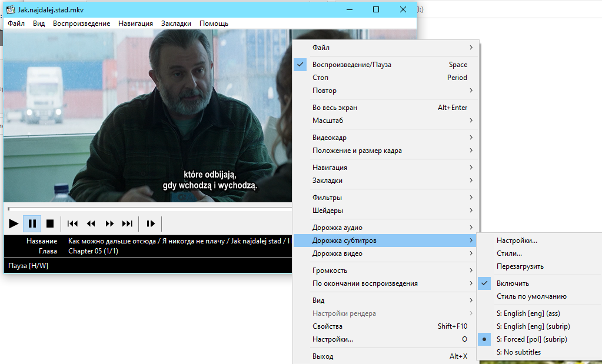The width and height of the screenshot is (602, 364).
Task: Click the rewind (decrease speed) button
Action: [x=91, y=223]
